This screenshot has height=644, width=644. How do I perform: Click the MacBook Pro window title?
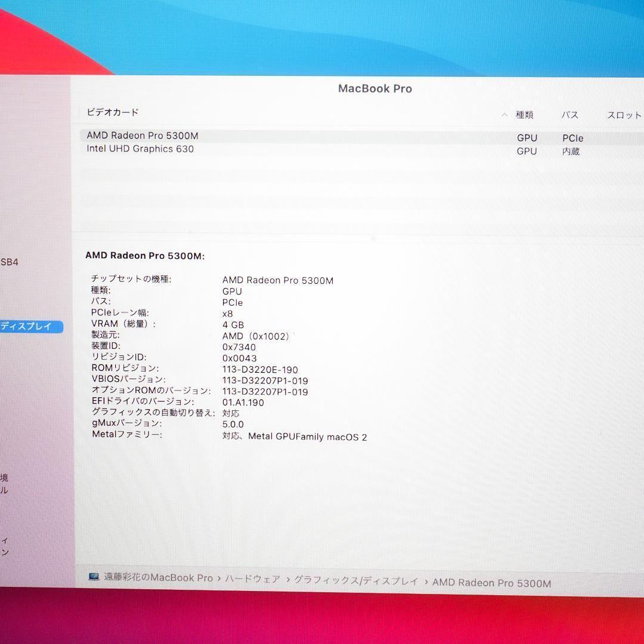[374, 88]
